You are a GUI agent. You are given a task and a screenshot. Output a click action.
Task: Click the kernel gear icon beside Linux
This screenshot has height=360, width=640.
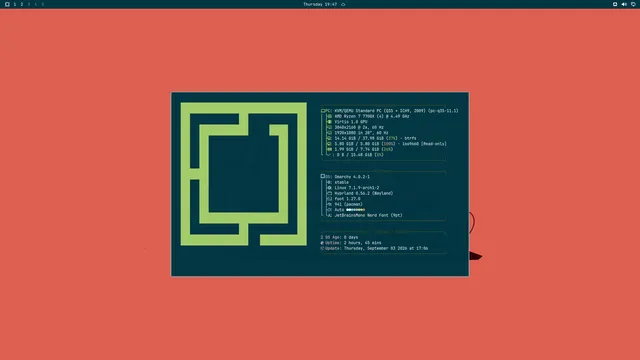pyautogui.click(x=329, y=188)
